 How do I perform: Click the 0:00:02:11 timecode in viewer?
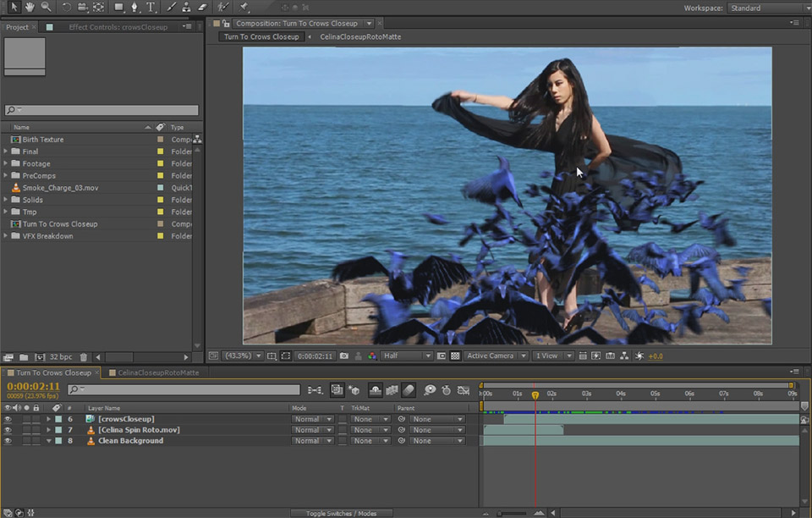(315, 355)
